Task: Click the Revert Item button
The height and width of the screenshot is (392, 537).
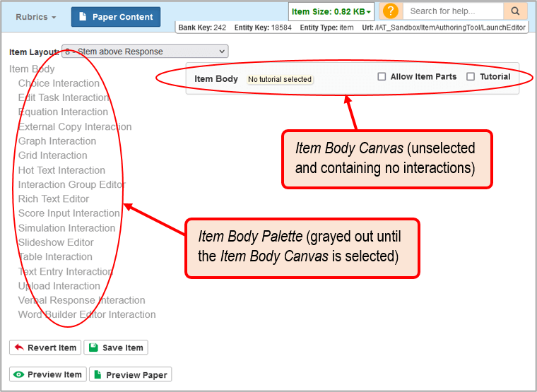Action: pyautogui.click(x=45, y=348)
